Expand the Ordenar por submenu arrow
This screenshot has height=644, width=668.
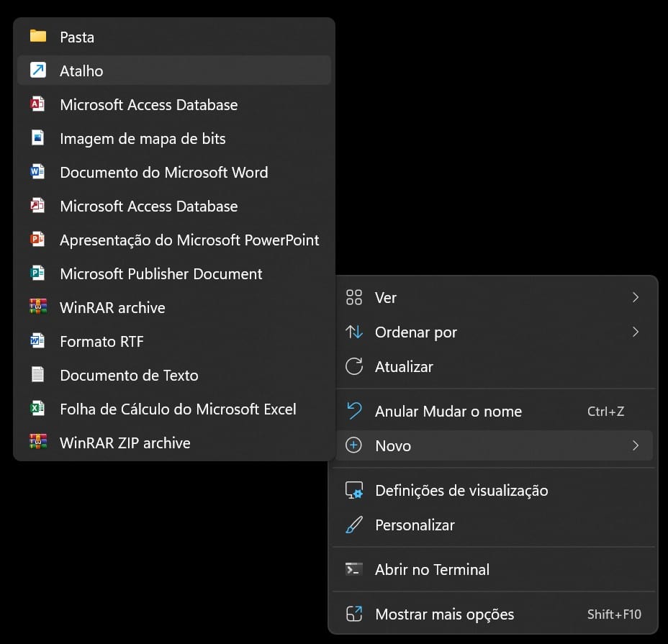pyautogui.click(x=635, y=332)
